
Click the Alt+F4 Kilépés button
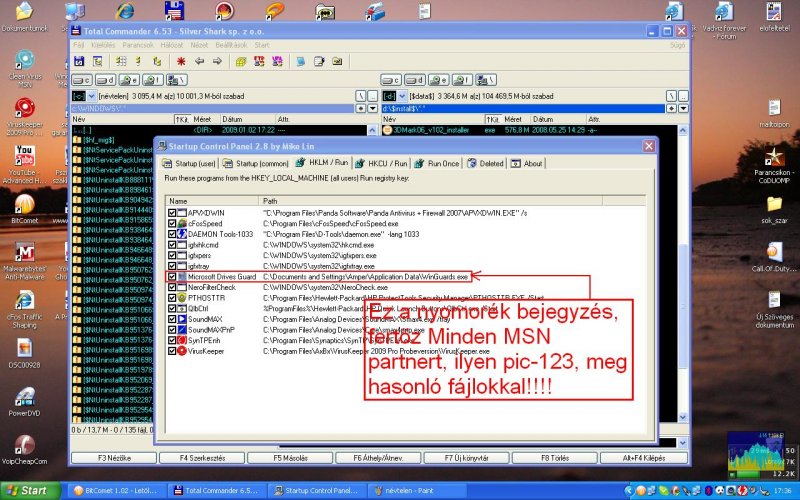[643, 458]
